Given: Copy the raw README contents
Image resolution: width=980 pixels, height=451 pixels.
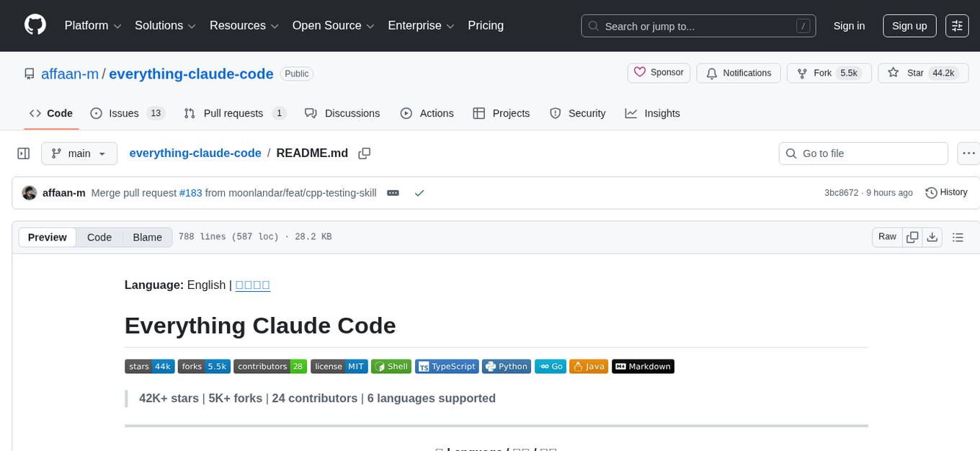Looking at the screenshot, I should (912, 236).
